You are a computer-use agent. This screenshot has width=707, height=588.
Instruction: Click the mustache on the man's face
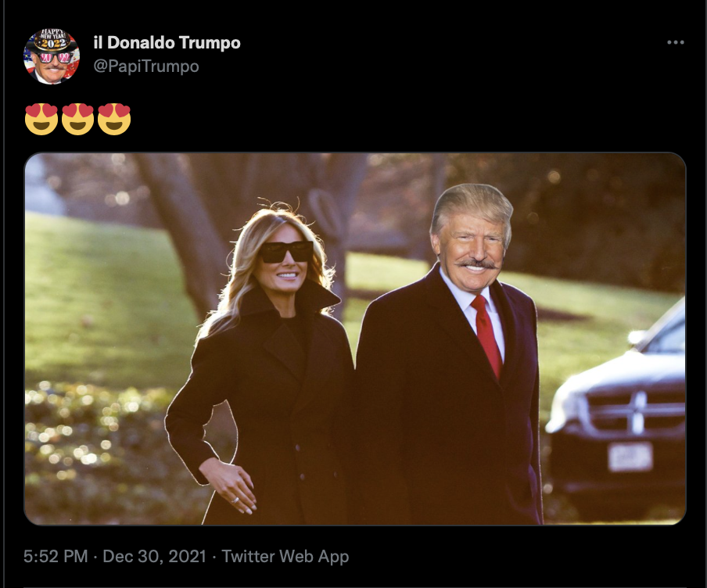pos(478,263)
